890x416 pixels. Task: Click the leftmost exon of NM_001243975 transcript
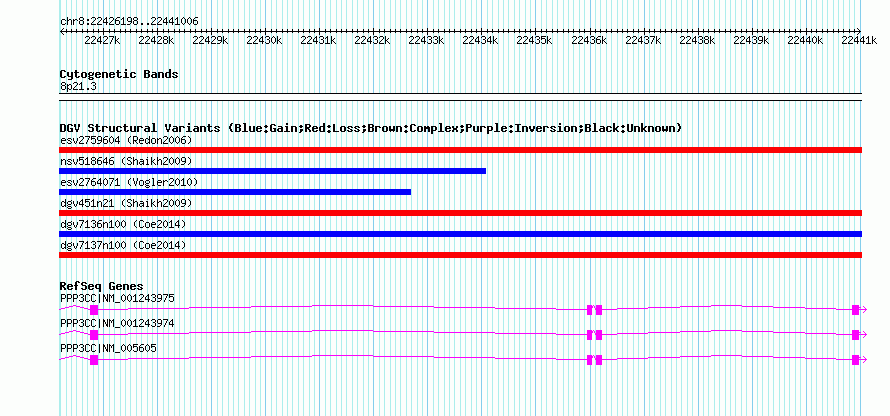94,310
